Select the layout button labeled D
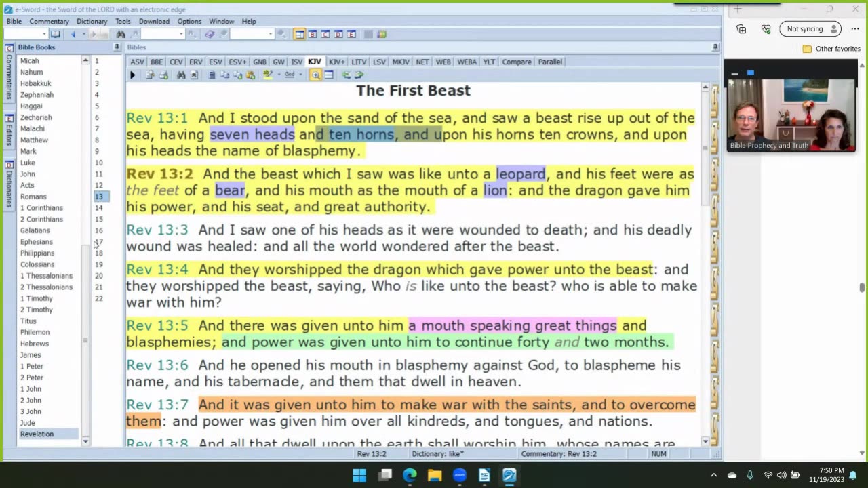Image resolution: width=868 pixels, height=488 pixels. click(338, 34)
